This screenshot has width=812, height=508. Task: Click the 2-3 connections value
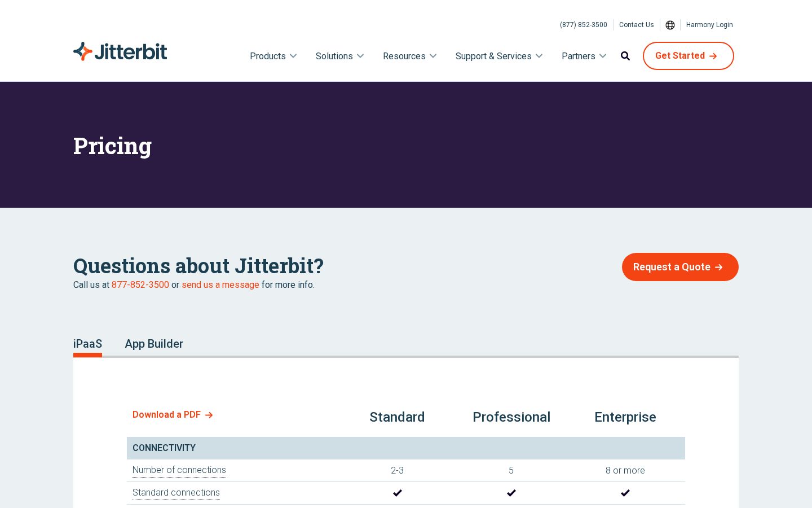coord(397,471)
